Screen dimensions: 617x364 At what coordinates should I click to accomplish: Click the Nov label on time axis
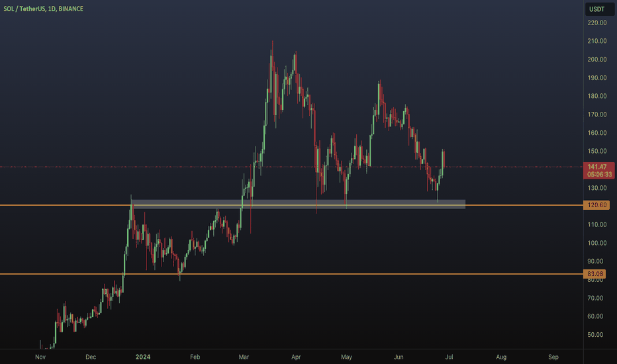pos(40,357)
